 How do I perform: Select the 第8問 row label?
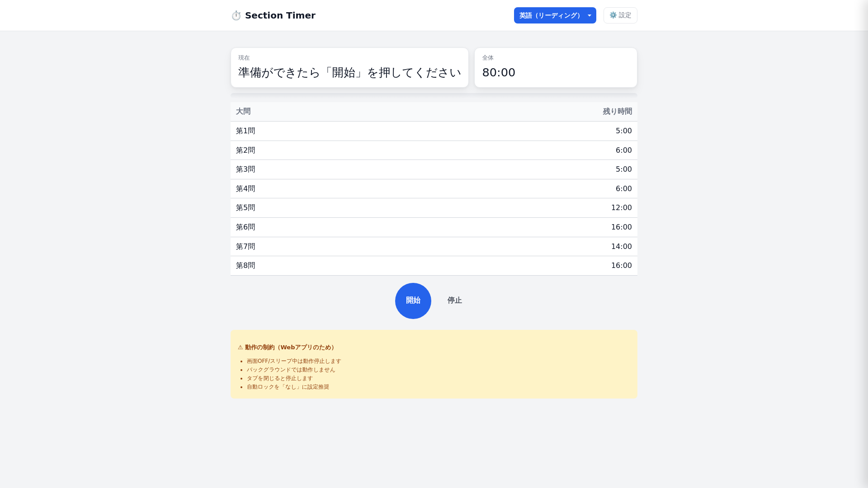click(245, 265)
